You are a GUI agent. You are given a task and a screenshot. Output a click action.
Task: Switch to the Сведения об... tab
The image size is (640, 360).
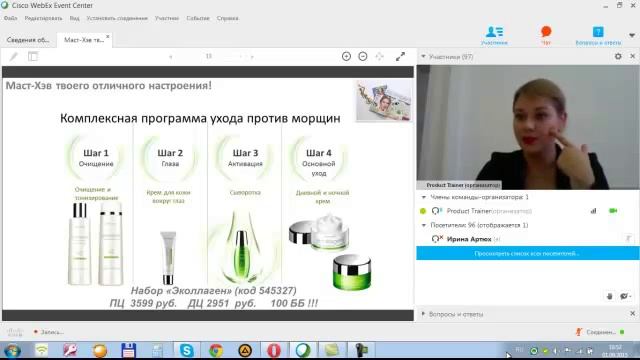tap(28, 40)
